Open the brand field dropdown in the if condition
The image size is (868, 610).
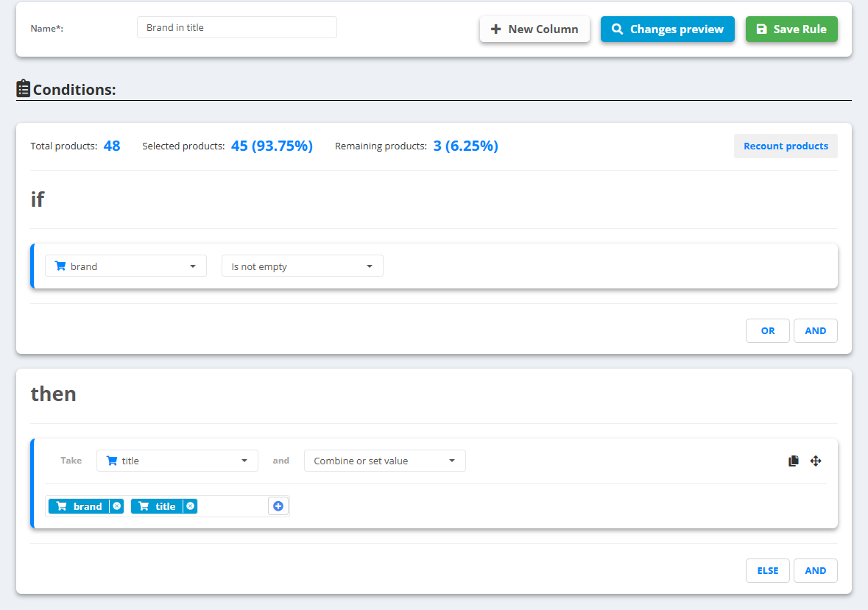[126, 266]
